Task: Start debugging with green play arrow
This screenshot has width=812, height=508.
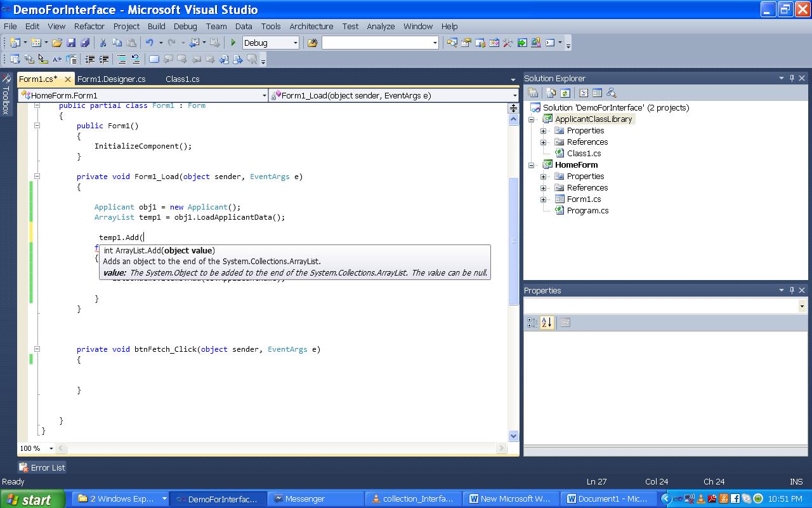Action: [x=233, y=43]
